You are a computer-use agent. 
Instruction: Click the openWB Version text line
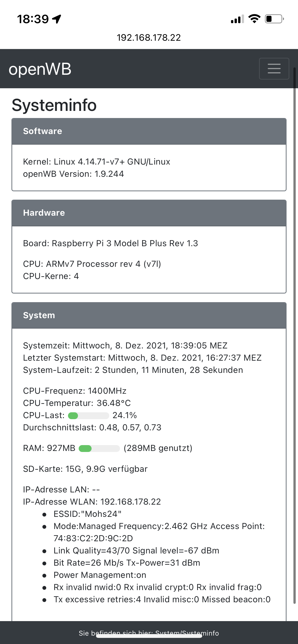coord(73,174)
